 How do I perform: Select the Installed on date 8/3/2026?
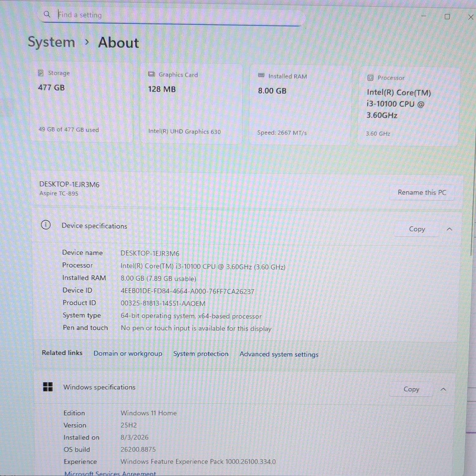point(134,437)
